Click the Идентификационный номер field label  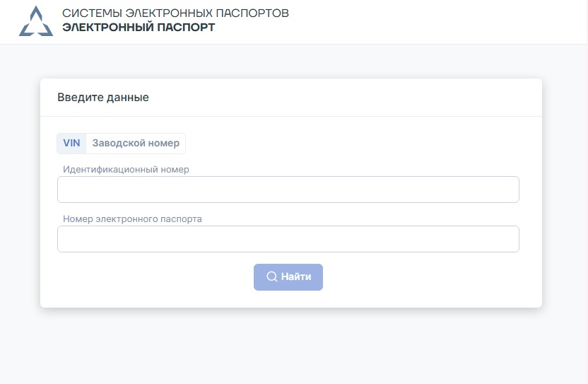pyautogui.click(x=126, y=170)
